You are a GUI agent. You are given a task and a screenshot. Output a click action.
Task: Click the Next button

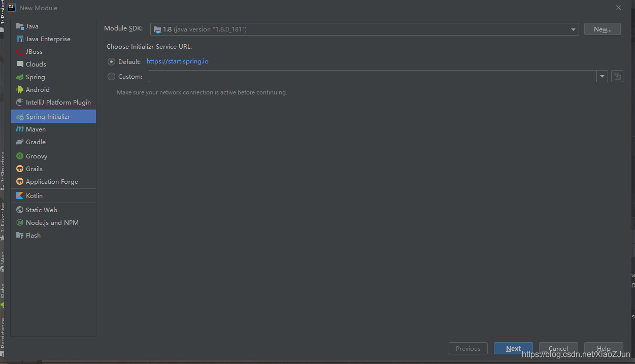coord(513,348)
